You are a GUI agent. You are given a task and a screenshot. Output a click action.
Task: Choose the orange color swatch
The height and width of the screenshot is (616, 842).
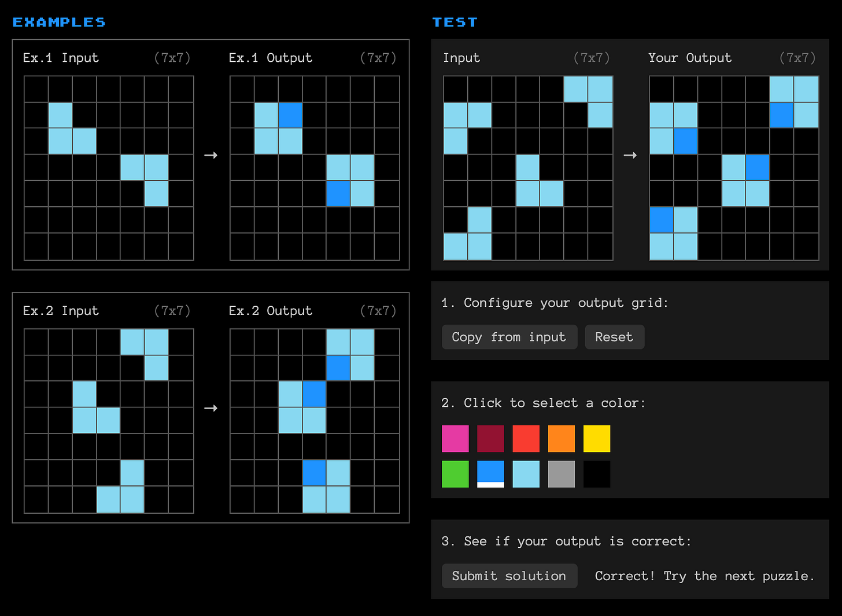tap(561, 439)
